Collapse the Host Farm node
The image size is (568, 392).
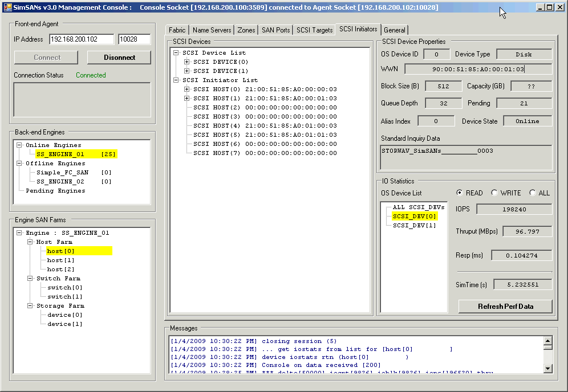(30, 242)
